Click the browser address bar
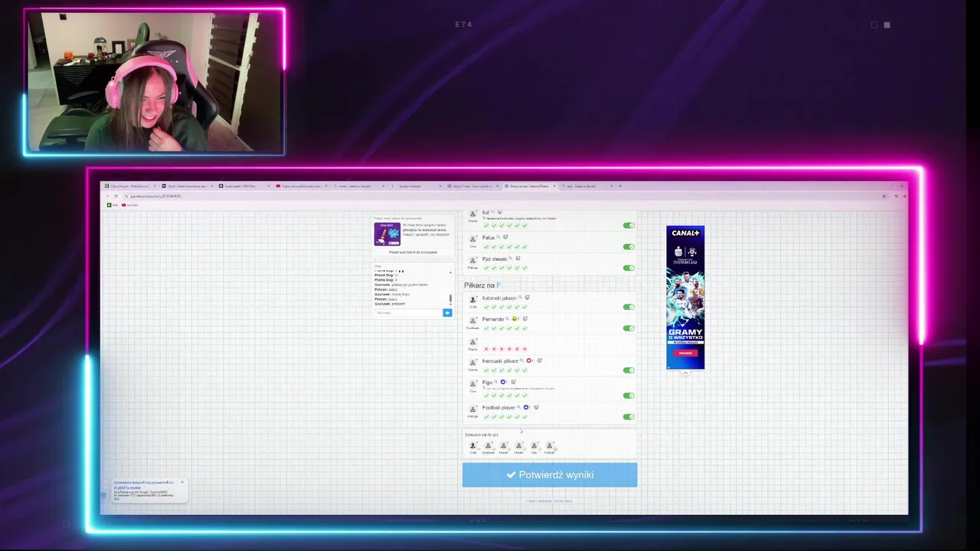This screenshot has height=551, width=980. [x=498, y=196]
